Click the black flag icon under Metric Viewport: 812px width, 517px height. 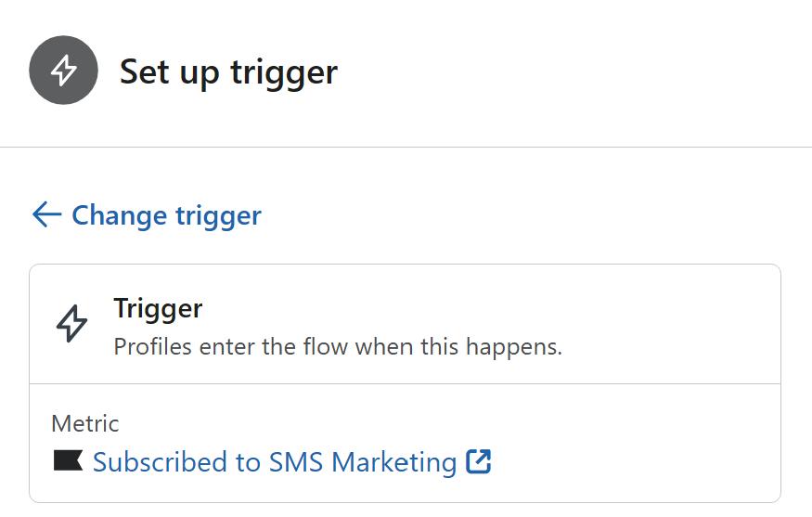click(68, 461)
